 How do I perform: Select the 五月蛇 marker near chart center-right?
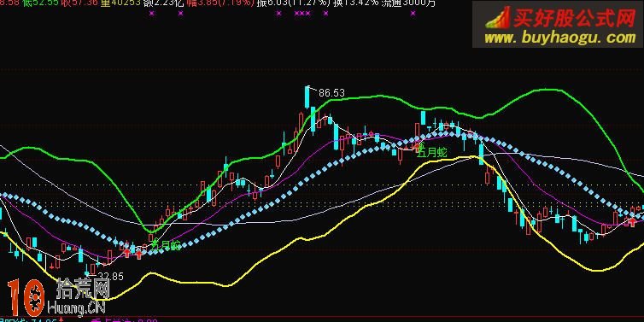432,153
